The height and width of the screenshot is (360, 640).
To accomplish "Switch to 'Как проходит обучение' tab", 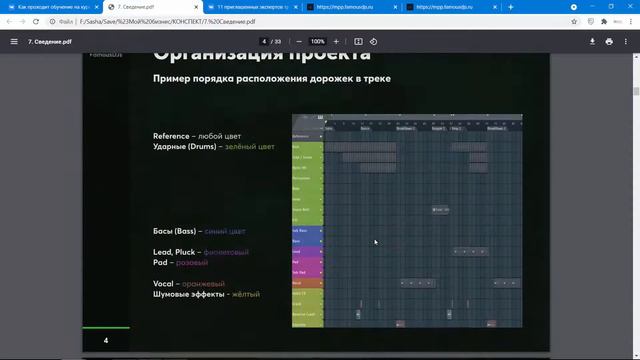I will 52,7.
